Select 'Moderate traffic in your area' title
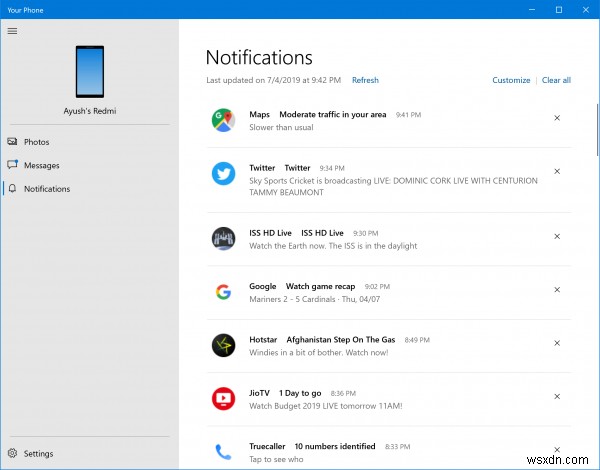 [333, 114]
